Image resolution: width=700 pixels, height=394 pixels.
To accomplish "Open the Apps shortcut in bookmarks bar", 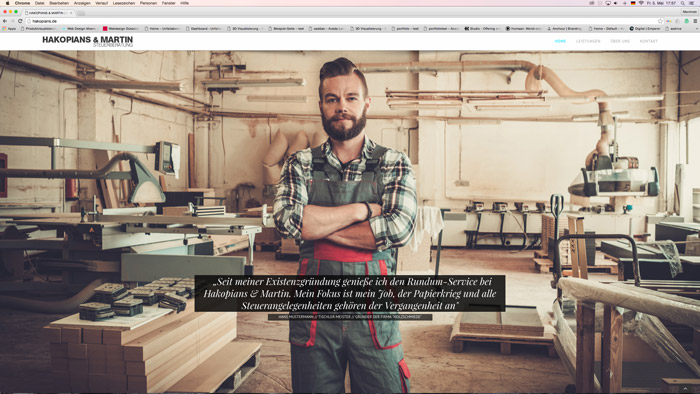I will tap(9, 29).
